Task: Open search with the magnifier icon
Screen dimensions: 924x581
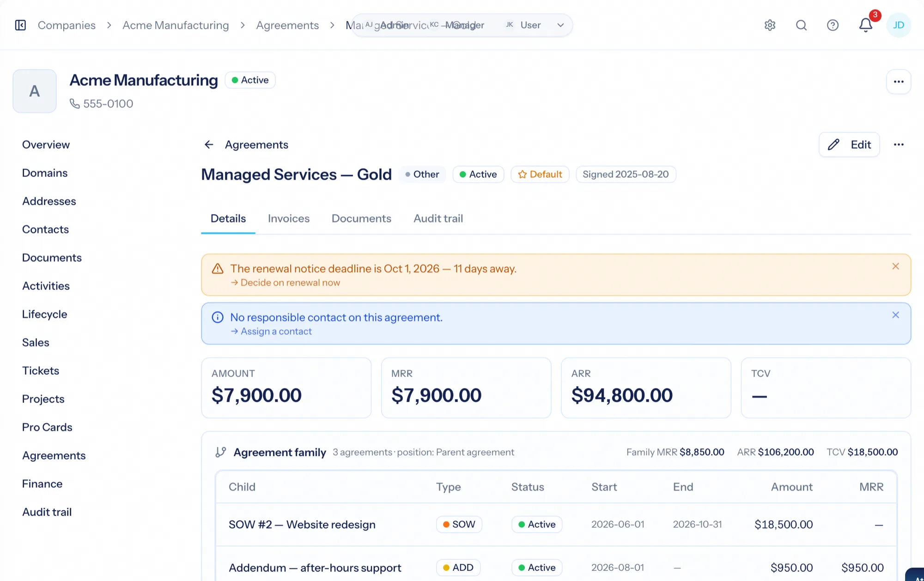Action: click(801, 25)
